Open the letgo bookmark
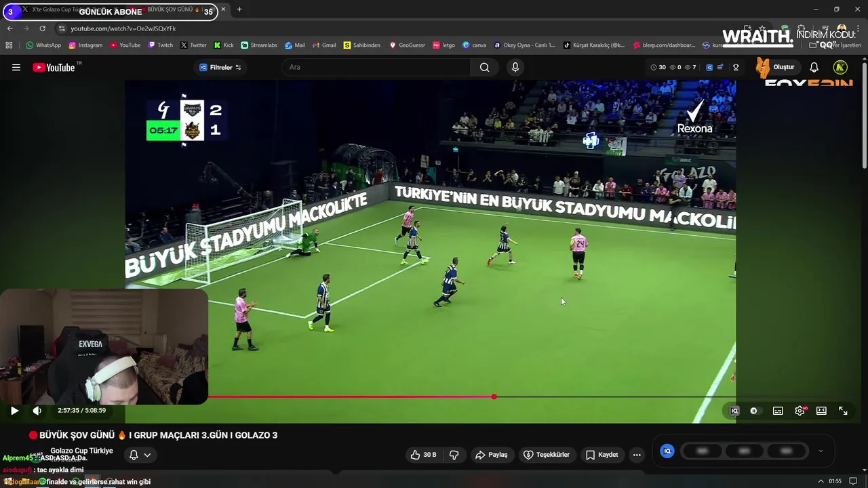 (x=444, y=45)
